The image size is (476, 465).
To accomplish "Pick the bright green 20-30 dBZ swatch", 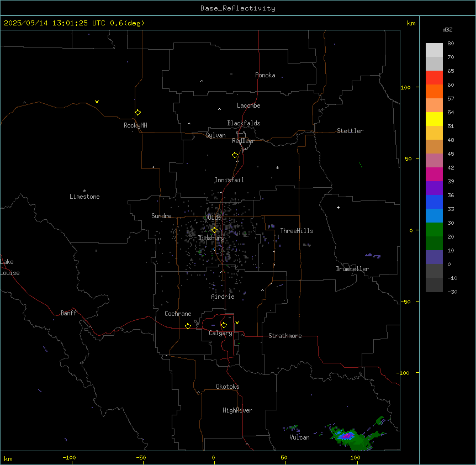I will [x=434, y=230].
